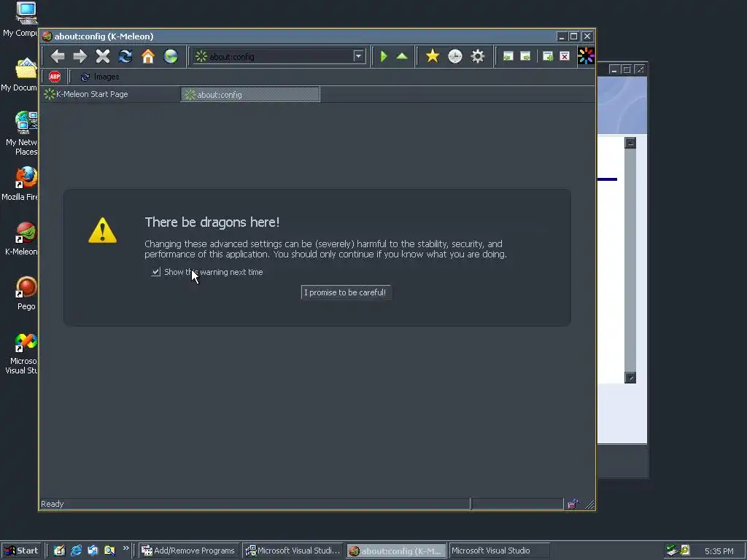
Task: Switch to Microsoft Visual Studi... taskbar button
Action: [293, 551]
